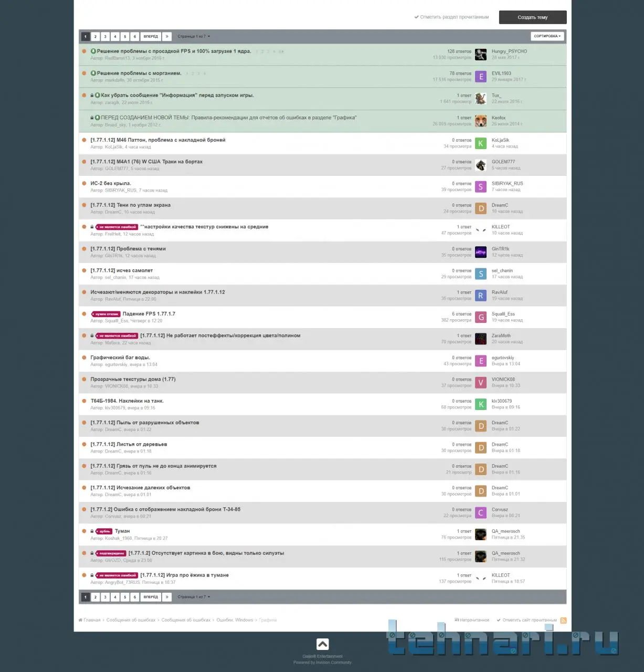644x672 pixels.
Task: Click 'Powered by Invision Community' footer link
Action: (322, 663)
